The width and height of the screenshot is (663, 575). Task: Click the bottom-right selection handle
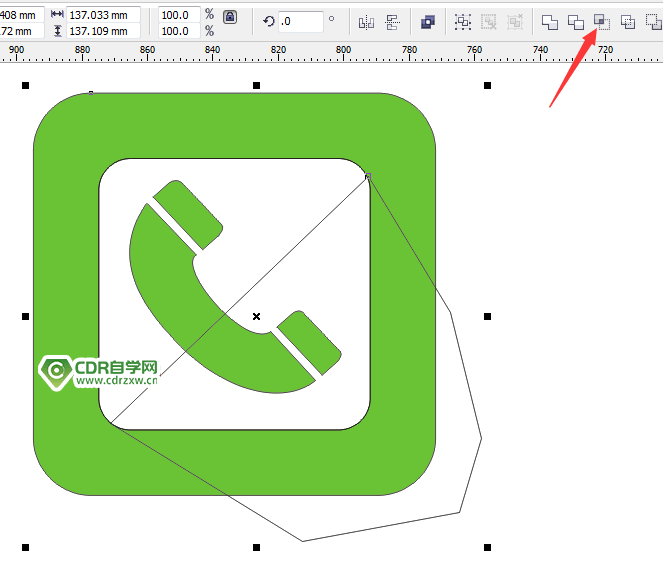[487, 548]
